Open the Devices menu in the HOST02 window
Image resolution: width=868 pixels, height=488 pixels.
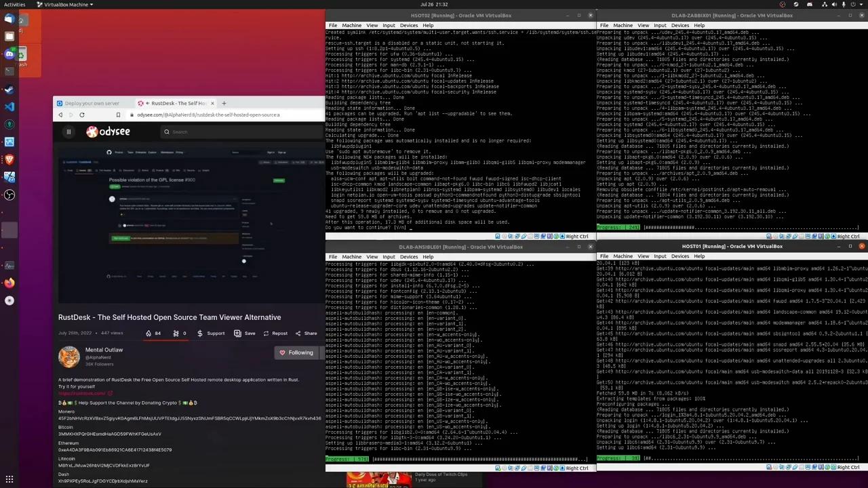409,25
